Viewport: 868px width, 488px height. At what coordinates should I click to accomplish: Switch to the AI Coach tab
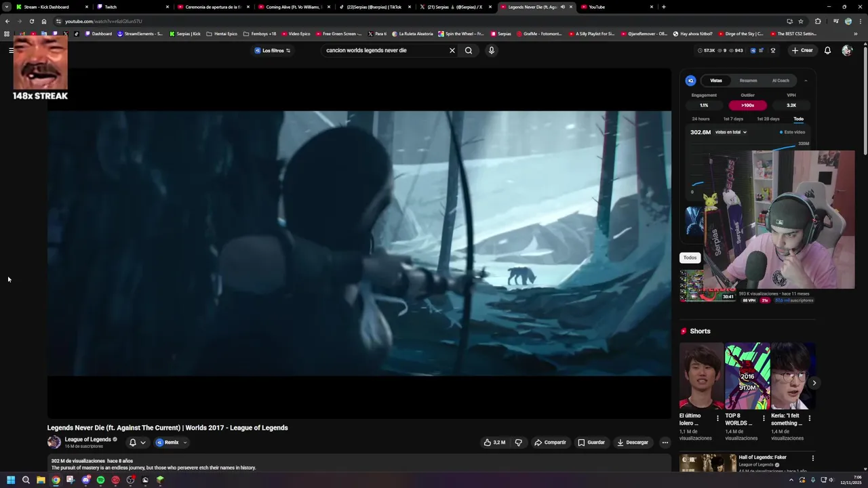[781, 81]
